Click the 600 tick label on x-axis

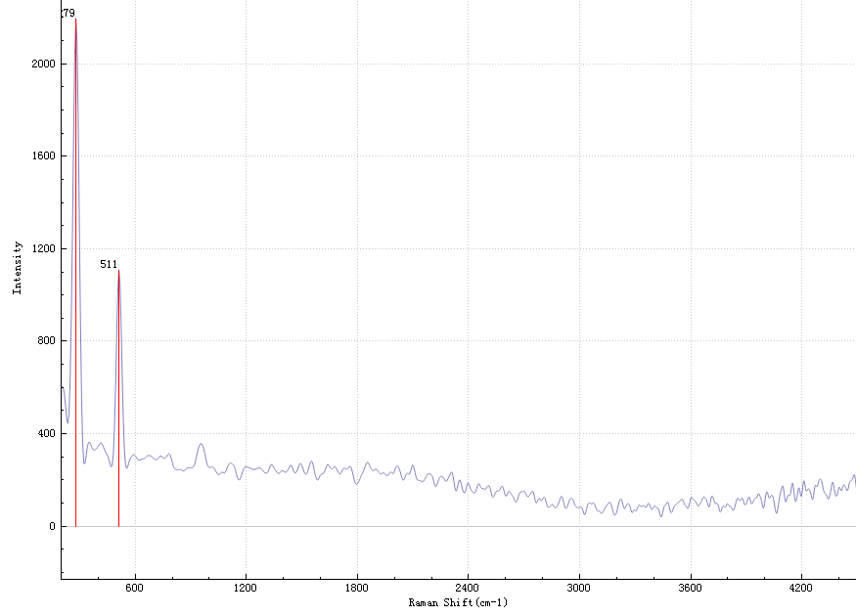pyautogui.click(x=135, y=588)
